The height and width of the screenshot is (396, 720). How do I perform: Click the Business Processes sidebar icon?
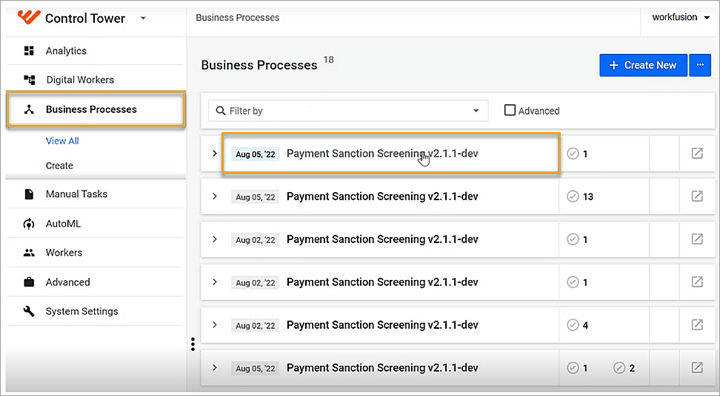coord(29,109)
